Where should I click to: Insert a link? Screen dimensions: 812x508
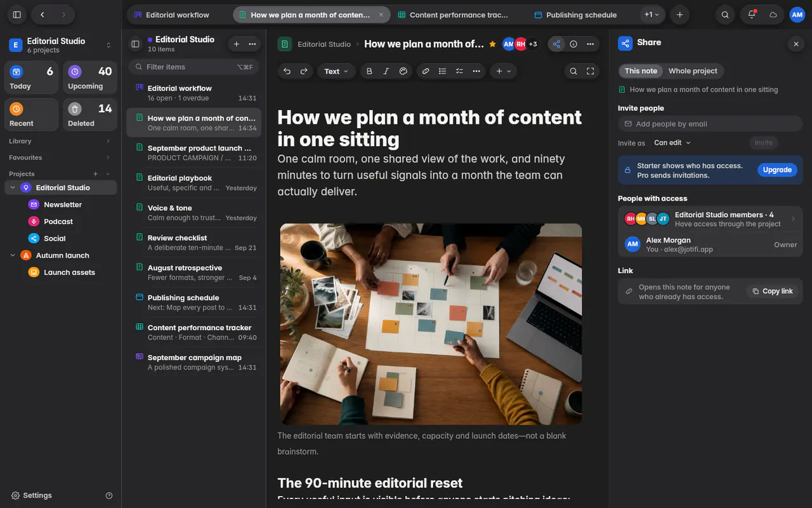coord(426,71)
